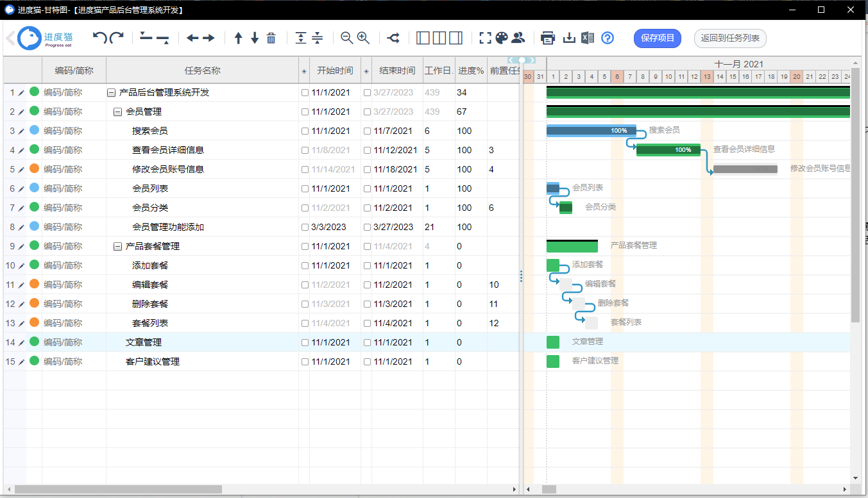Viewport: 868px width, 498px height.
Task: Export project to Excel
Action: (588, 38)
